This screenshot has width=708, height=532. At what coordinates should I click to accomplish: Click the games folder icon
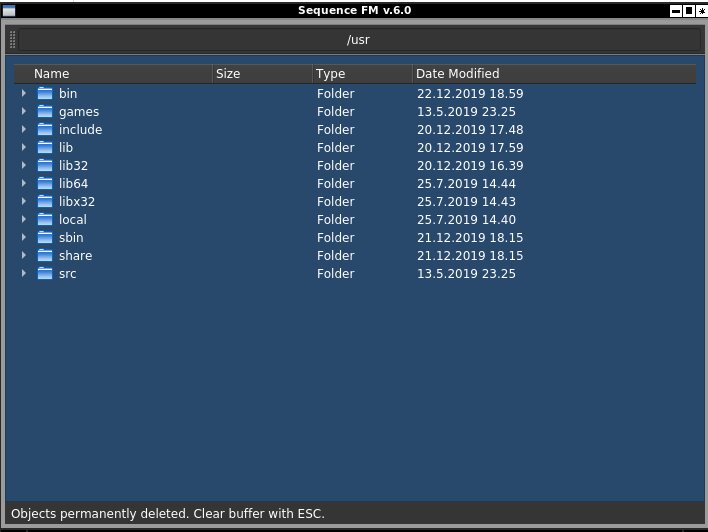pos(45,112)
